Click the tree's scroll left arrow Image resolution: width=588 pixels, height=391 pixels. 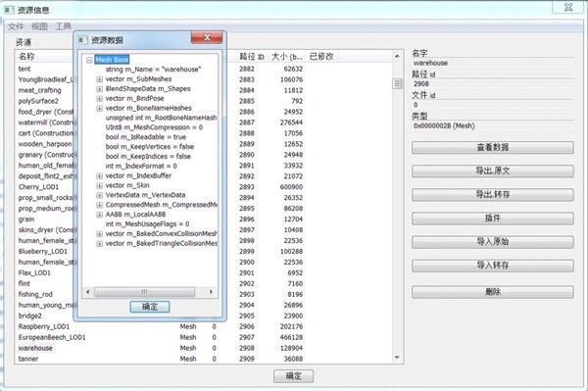(88, 292)
